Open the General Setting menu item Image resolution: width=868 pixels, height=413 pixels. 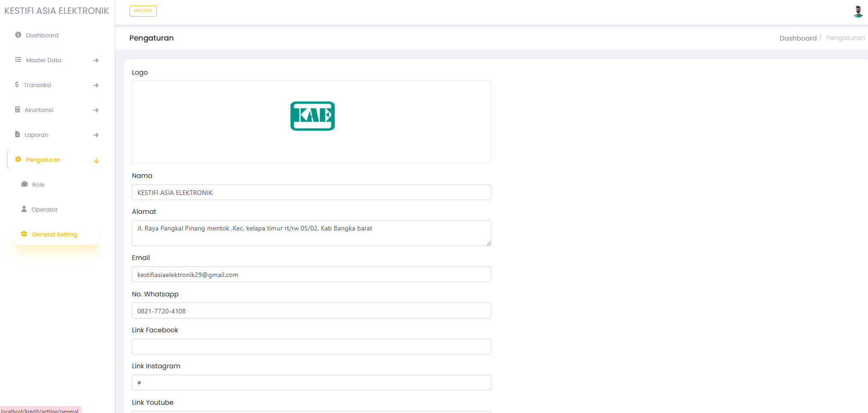point(54,235)
